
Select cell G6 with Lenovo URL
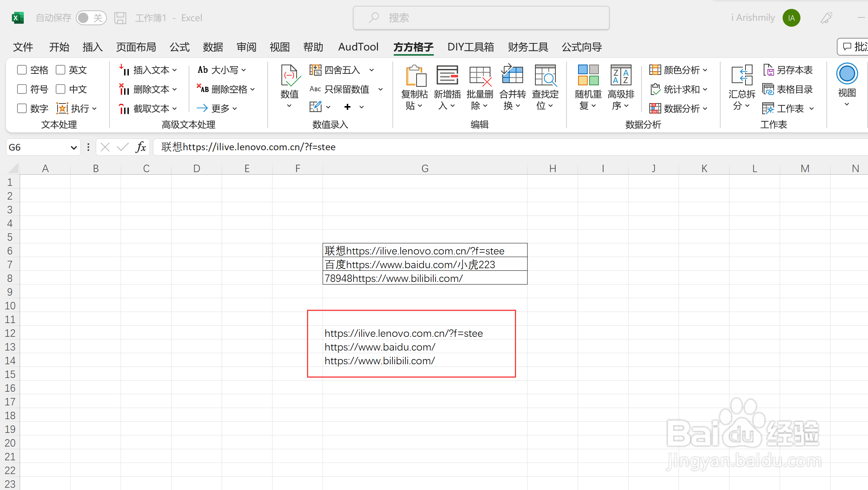[x=425, y=250]
